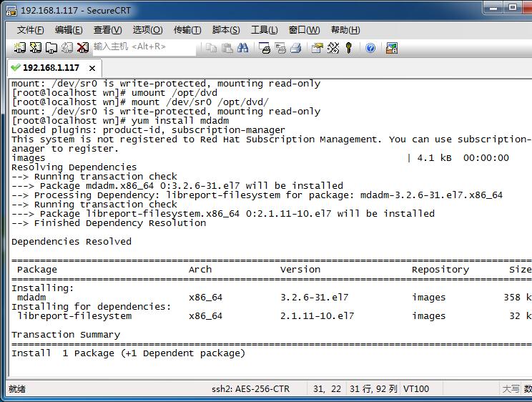
Task: Disconnect the session via red X icon
Action: click(82, 47)
